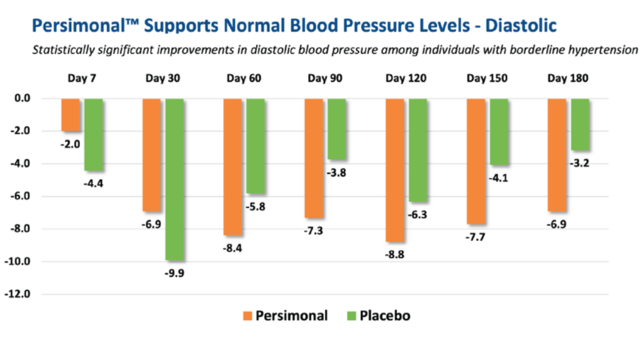Click the Day 7 green Placebo bar

[x=93, y=135]
